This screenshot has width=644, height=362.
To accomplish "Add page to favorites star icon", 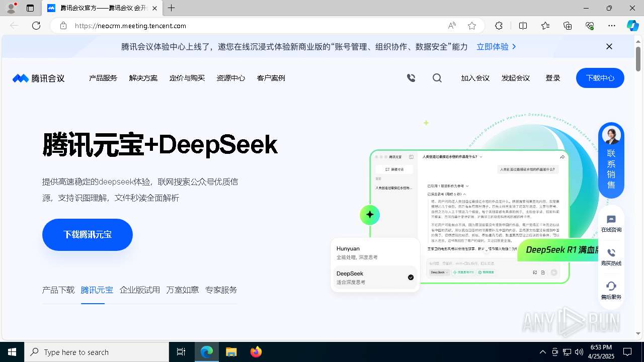I will pyautogui.click(x=472, y=26).
